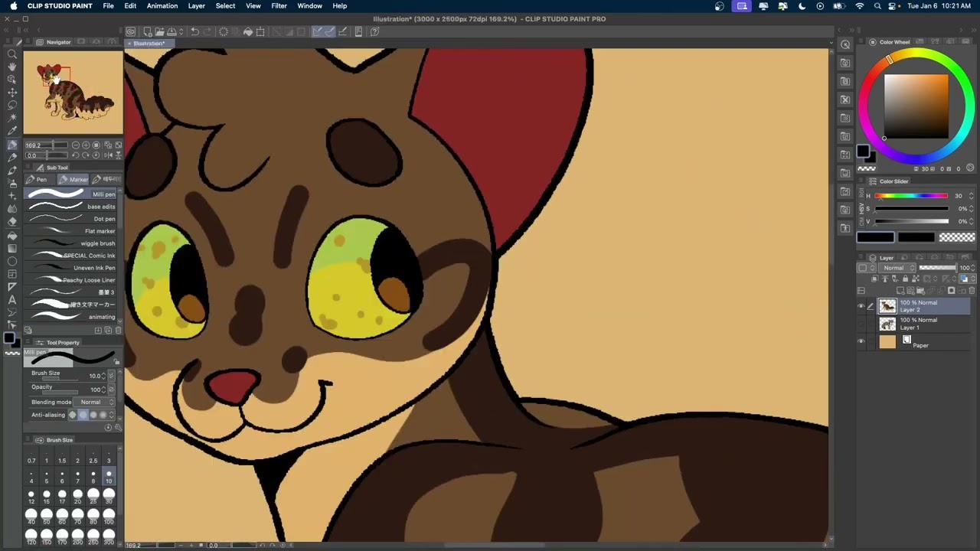
Task: Undo the last action
Action: (194, 31)
